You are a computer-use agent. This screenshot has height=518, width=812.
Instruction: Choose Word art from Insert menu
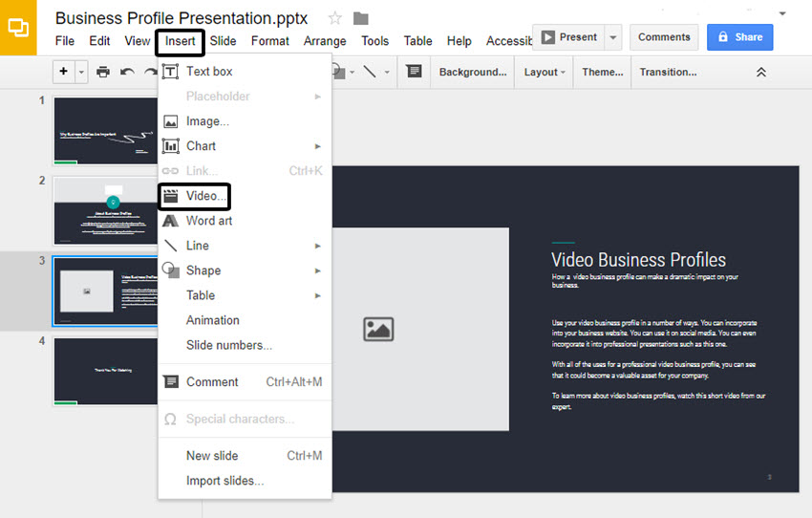[245, 221]
